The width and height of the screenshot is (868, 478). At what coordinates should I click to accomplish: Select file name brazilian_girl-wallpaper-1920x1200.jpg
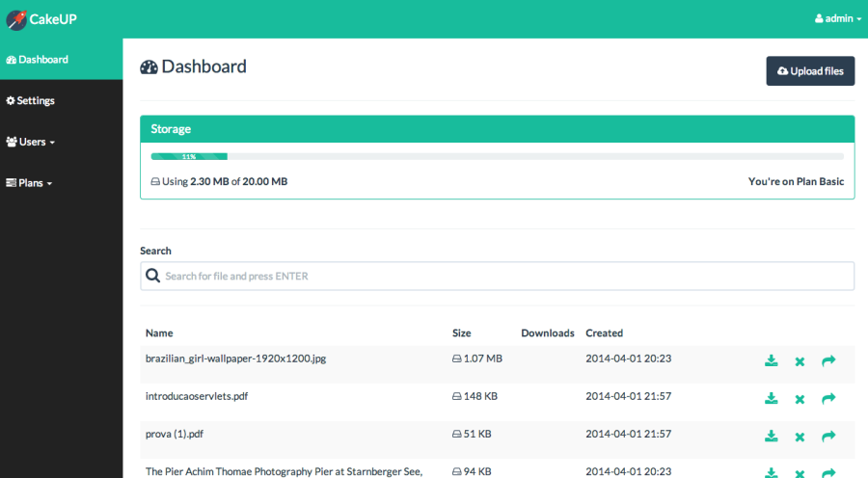pyautogui.click(x=236, y=358)
